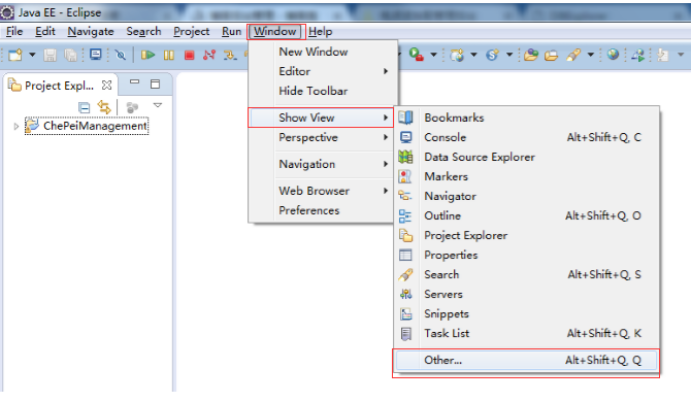This screenshot has height=403, width=692.
Task: Open the Search menu
Action: 143,32
